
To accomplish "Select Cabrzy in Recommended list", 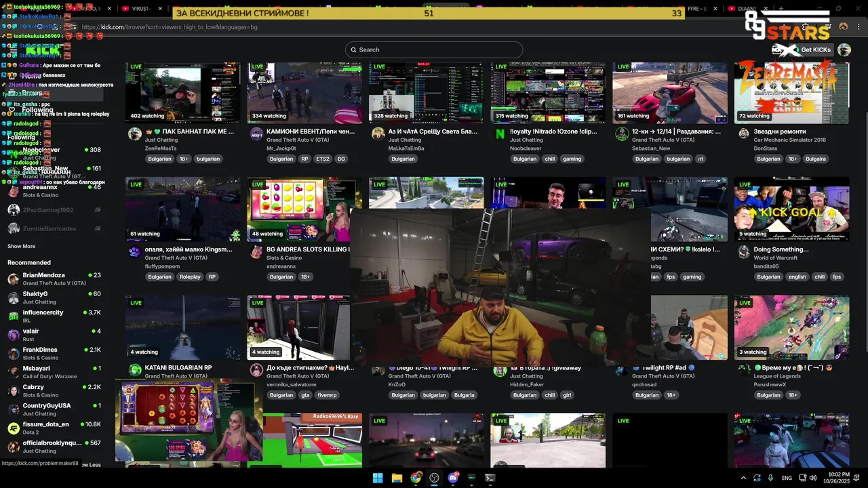I will [x=54, y=390].
